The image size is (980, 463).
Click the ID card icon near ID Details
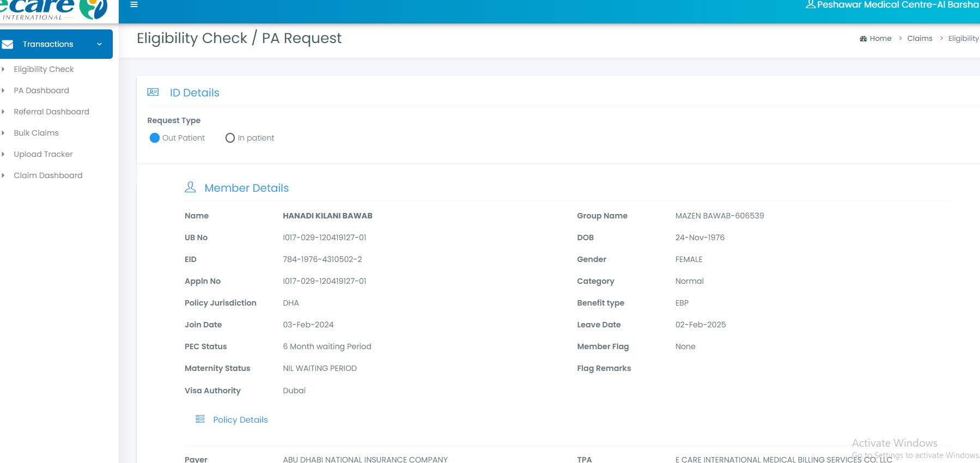point(153,93)
